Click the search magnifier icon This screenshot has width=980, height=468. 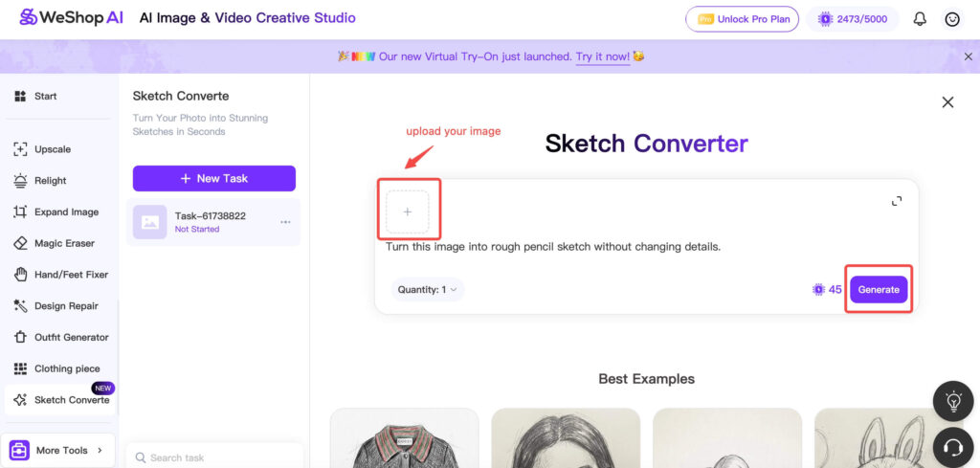(x=141, y=457)
